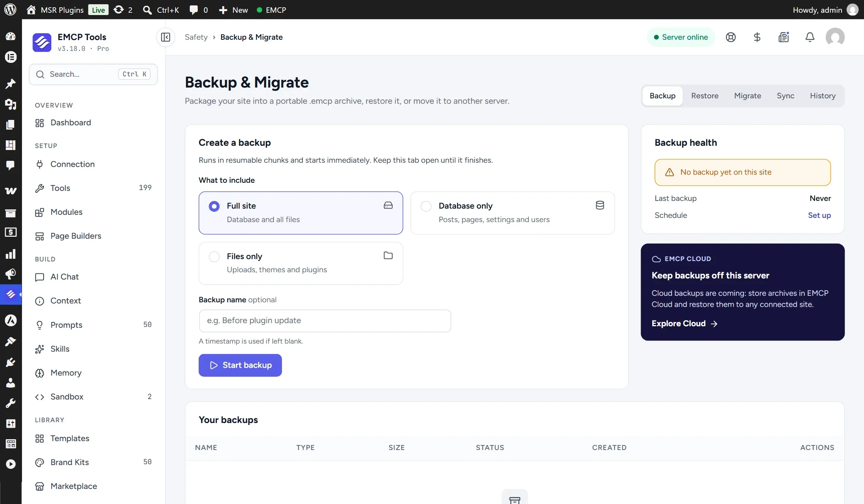
Task: Open Tools in EMCP sidebar
Action: pyautogui.click(x=93, y=188)
